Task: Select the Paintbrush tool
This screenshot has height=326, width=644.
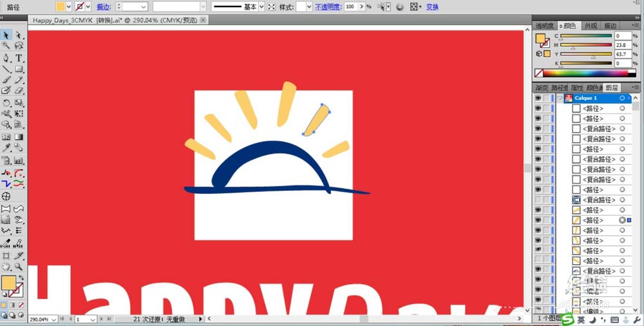Action: 6,80
